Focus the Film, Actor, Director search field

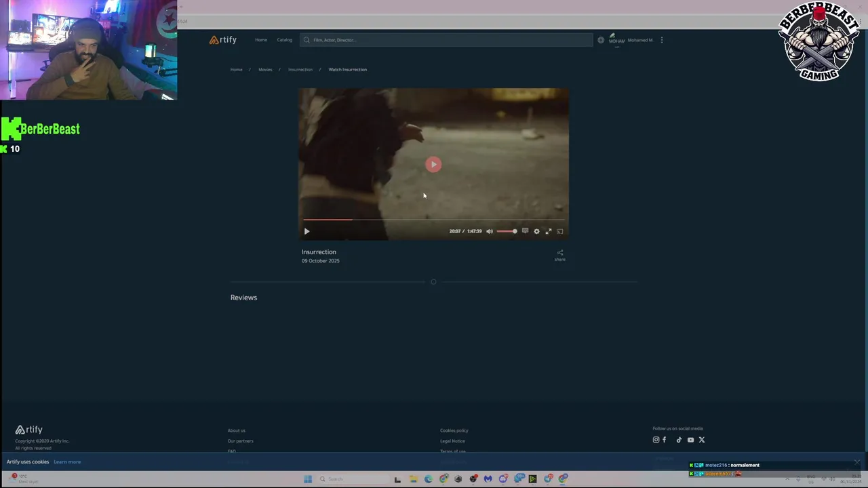[446, 40]
